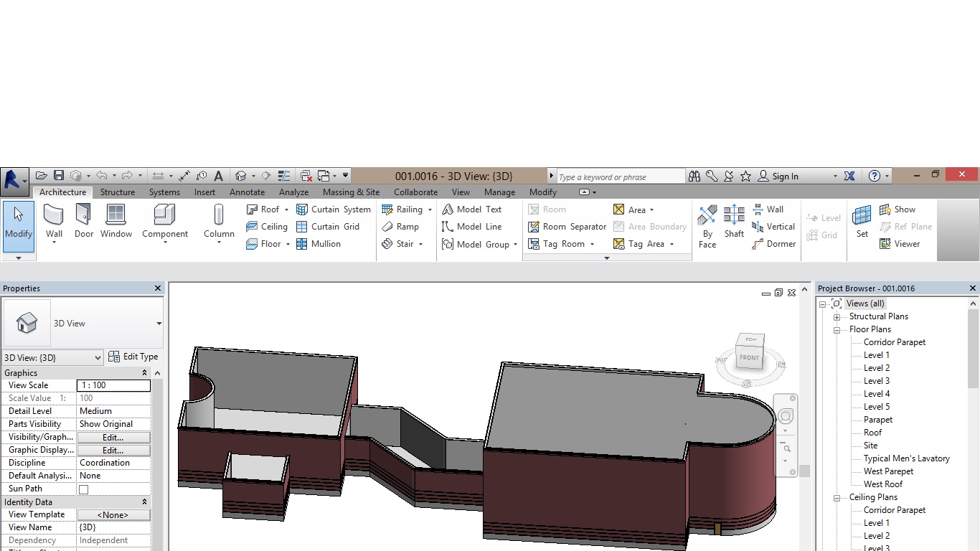Open the Roof tool dropdown arrow
The height and width of the screenshot is (551, 980).
click(x=286, y=209)
